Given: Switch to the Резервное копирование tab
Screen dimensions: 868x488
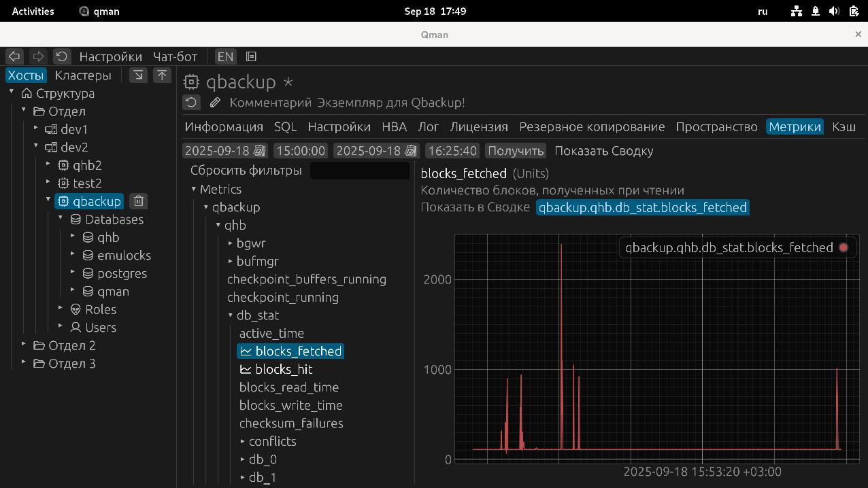Looking at the screenshot, I should click(x=592, y=127).
